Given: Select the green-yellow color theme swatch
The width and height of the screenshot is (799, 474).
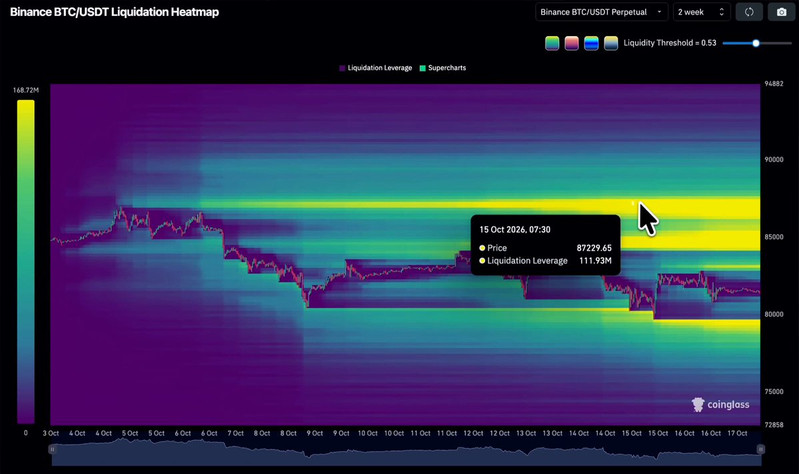Looking at the screenshot, I should pyautogui.click(x=552, y=43).
